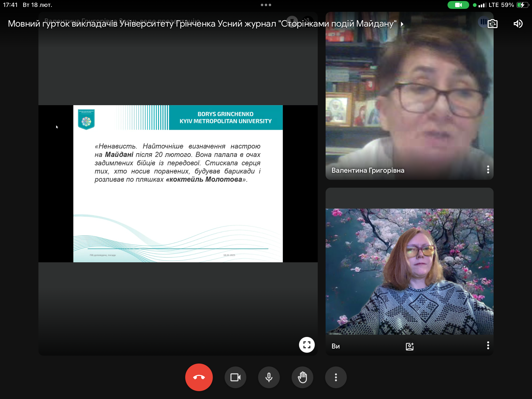Tap the green camera-in-use indicator

click(x=458, y=5)
